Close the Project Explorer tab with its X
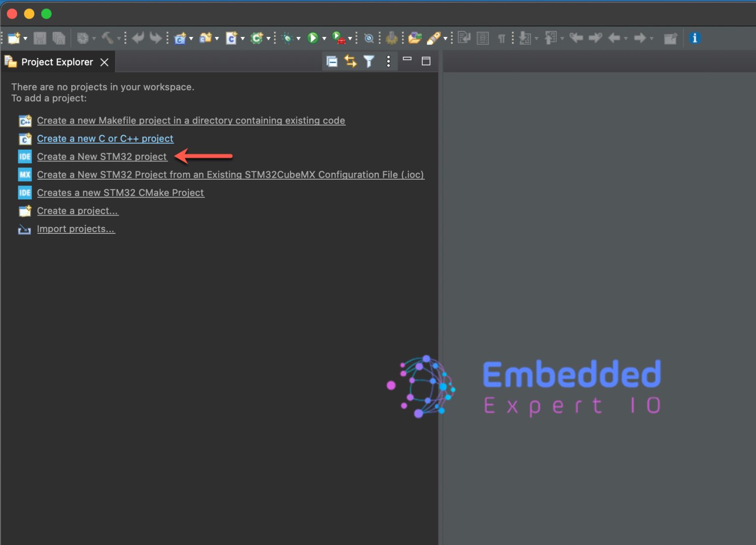 click(104, 62)
